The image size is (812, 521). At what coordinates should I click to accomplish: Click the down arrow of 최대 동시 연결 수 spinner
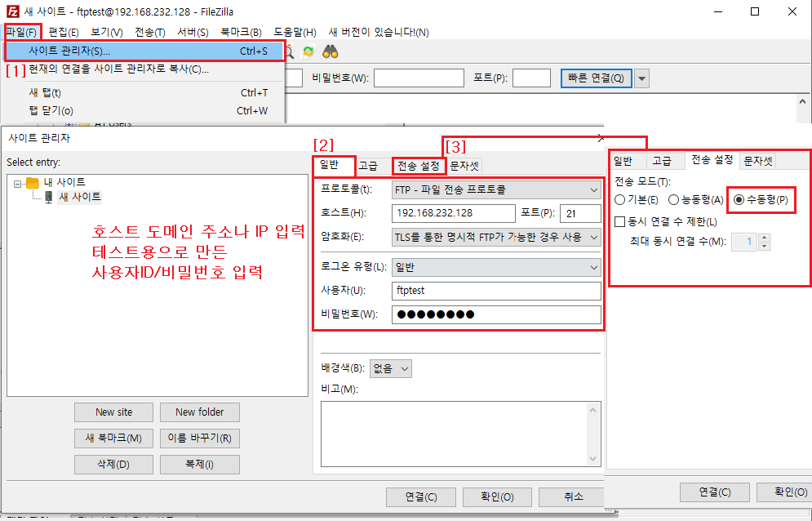pyautogui.click(x=764, y=247)
